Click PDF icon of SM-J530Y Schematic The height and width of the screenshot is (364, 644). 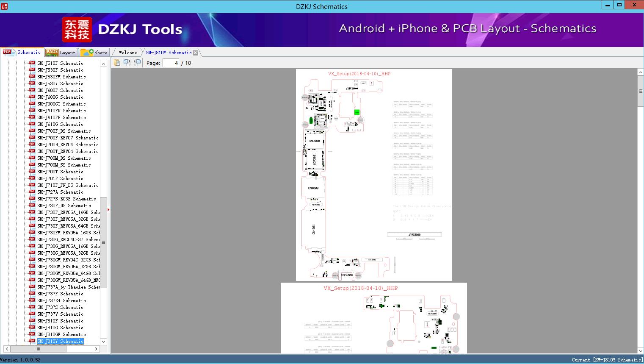click(32, 83)
